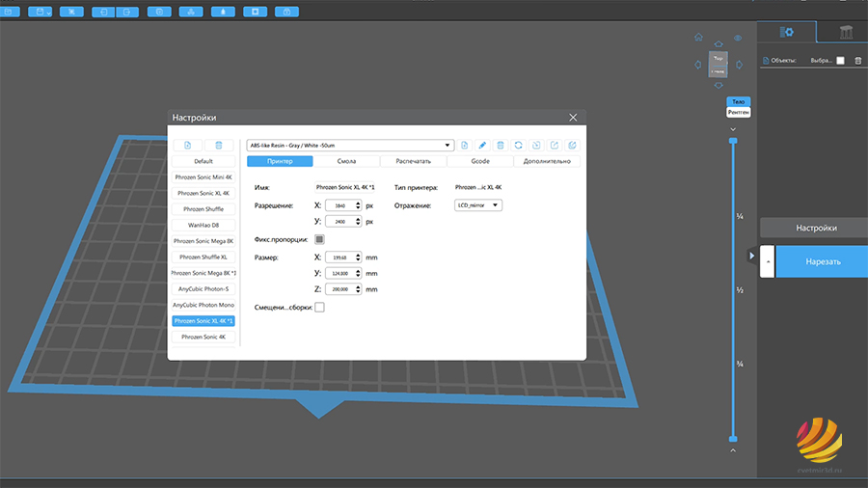Switch to the slice settings tab with gear icon

pyautogui.click(x=787, y=32)
